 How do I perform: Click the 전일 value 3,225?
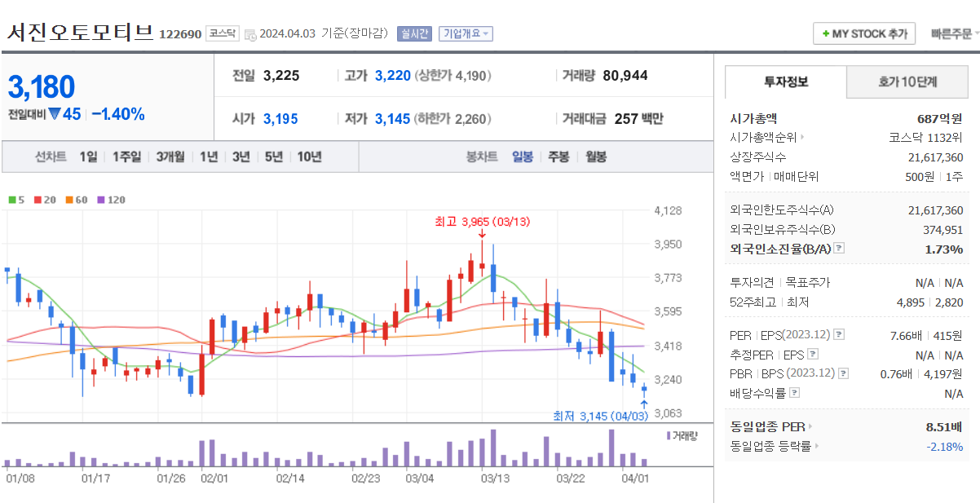(281, 76)
